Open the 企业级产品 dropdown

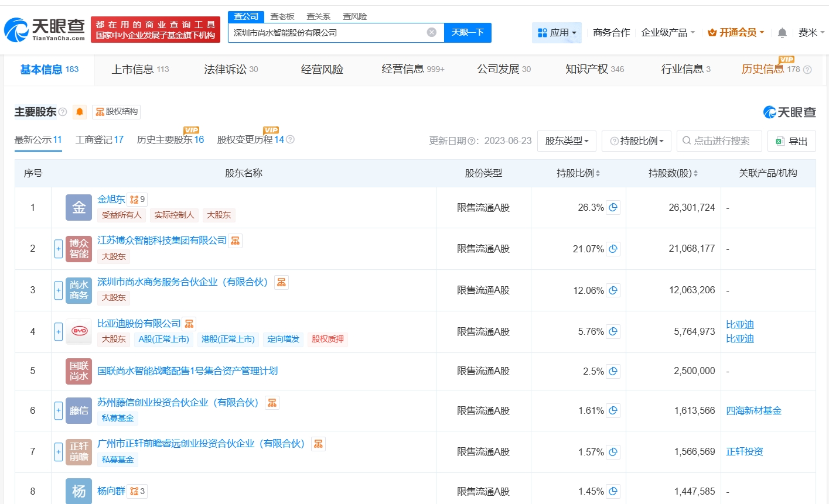(x=668, y=33)
